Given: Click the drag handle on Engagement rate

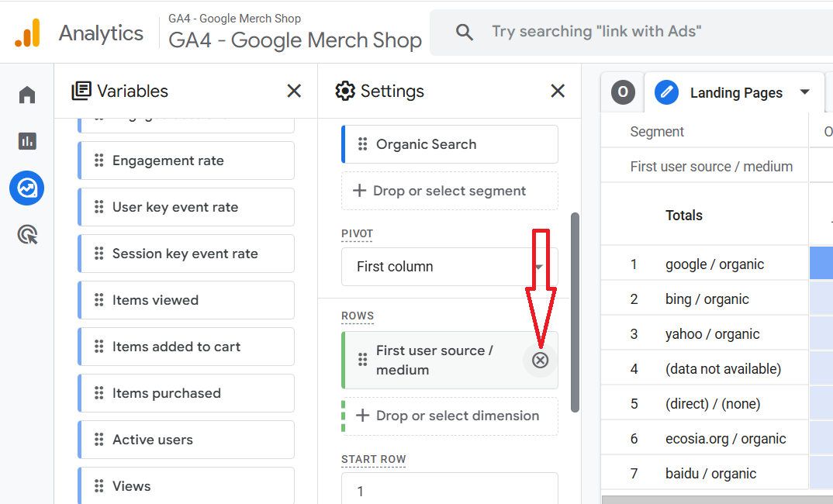Looking at the screenshot, I should pyautogui.click(x=99, y=161).
